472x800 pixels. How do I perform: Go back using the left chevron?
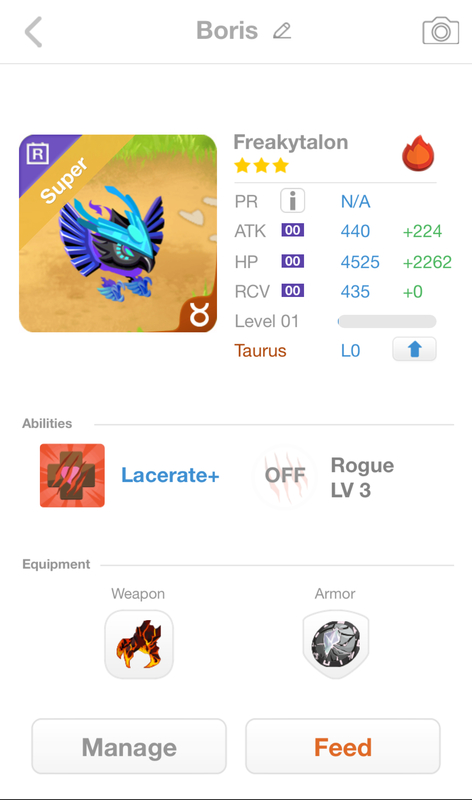click(x=34, y=32)
